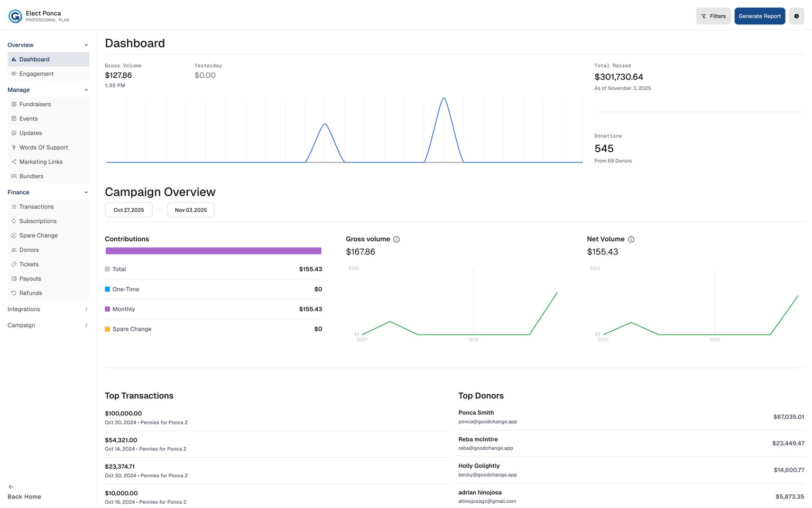Open the Filters panel
Image resolution: width=812 pixels, height=508 pixels.
[x=713, y=16]
